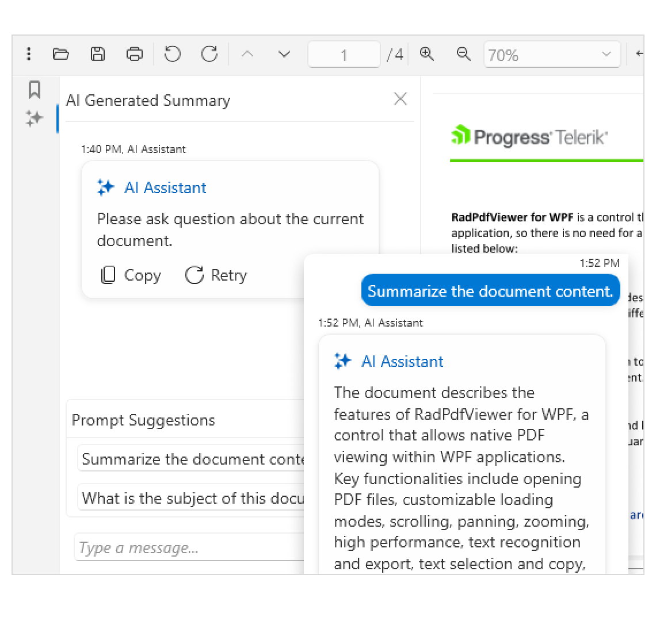Open a PDF file with the folder icon
This screenshot has height=644, width=656.
pos(61,53)
